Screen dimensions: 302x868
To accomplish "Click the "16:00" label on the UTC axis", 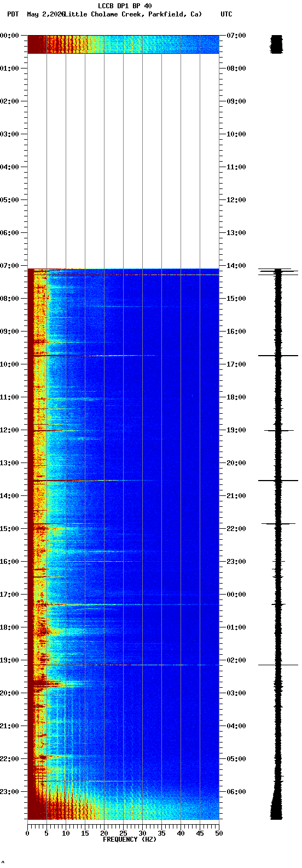I will tap(236, 332).
